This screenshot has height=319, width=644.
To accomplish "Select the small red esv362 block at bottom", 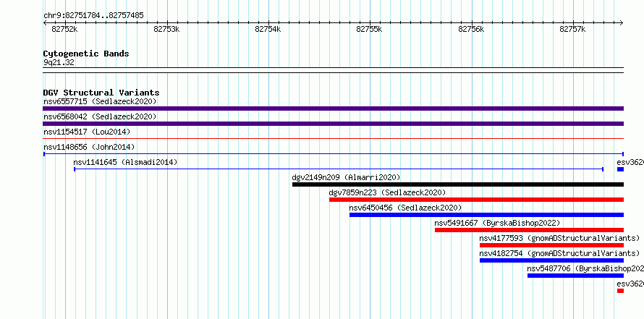I will click(x=620, y=291).
